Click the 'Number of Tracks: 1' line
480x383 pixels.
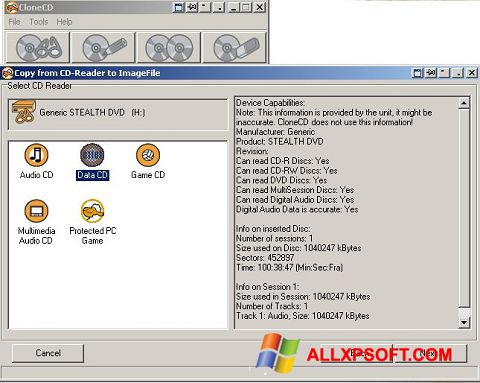272,306
